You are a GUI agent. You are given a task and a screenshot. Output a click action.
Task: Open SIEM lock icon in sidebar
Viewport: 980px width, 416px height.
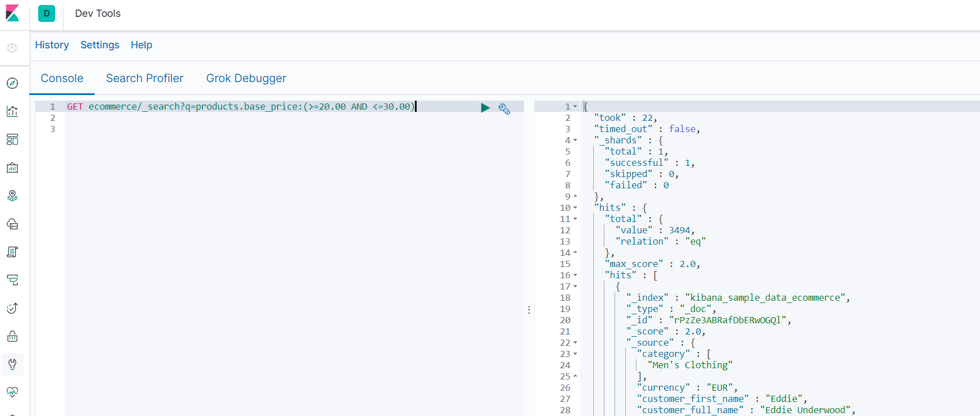point(12,336)
